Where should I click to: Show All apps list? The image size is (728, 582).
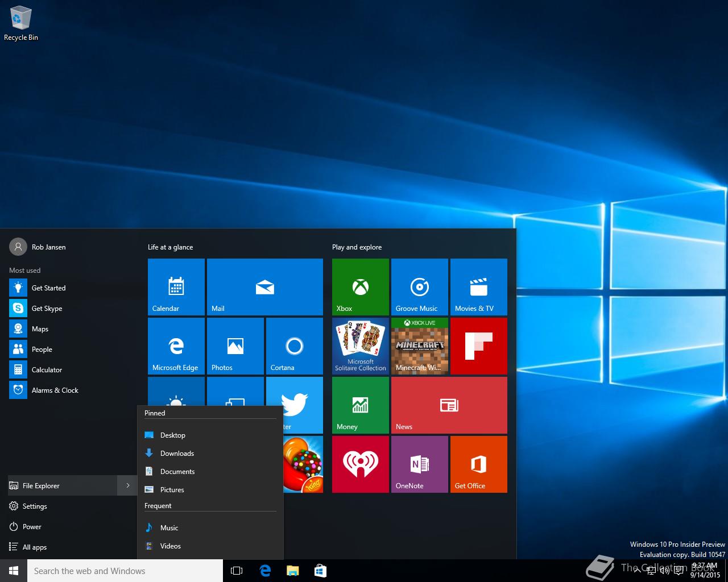pyautogui.click(x=73, y=547)
